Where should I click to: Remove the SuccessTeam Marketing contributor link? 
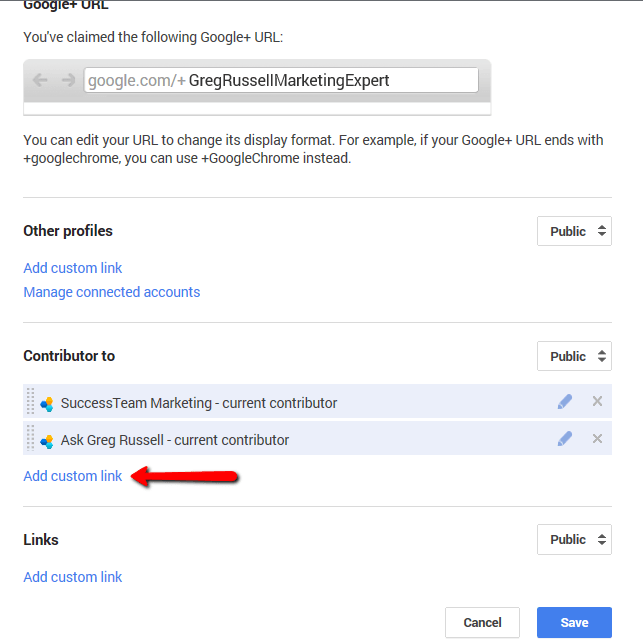(597, 401)
